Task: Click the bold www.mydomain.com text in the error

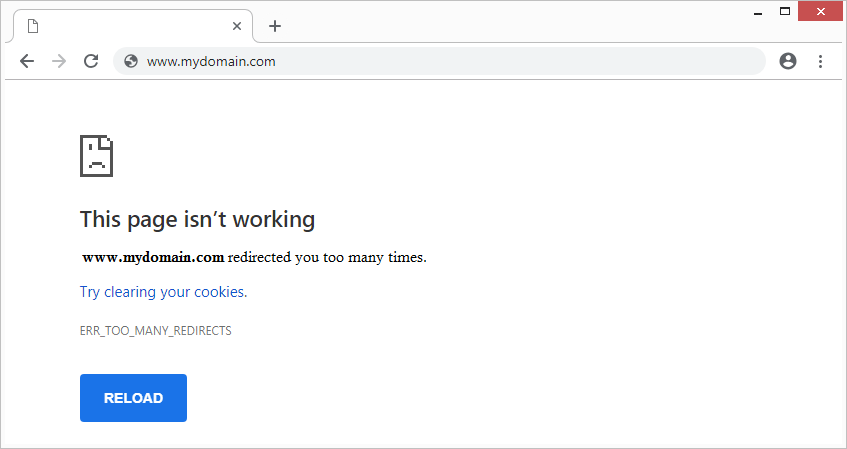Action: tap(152, 257)
